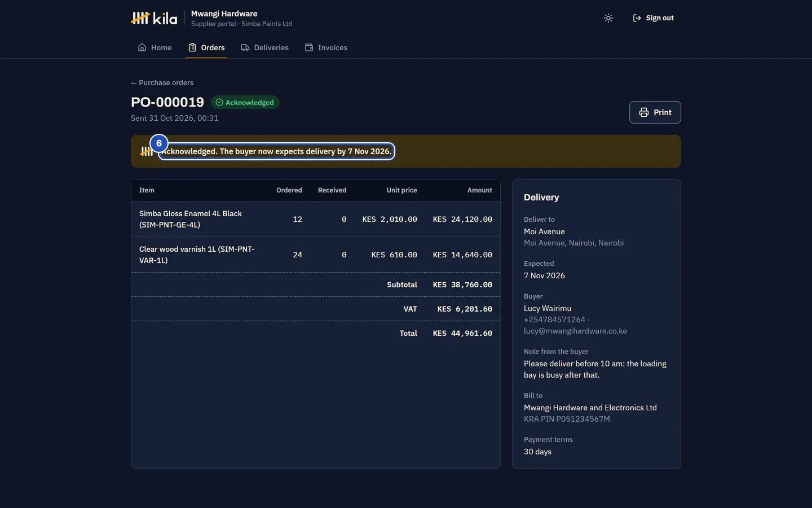Screen dimensions: 812x508
Task: Select the Simba Gloss Enamel 4L Black row
Action: pos(316,219)
